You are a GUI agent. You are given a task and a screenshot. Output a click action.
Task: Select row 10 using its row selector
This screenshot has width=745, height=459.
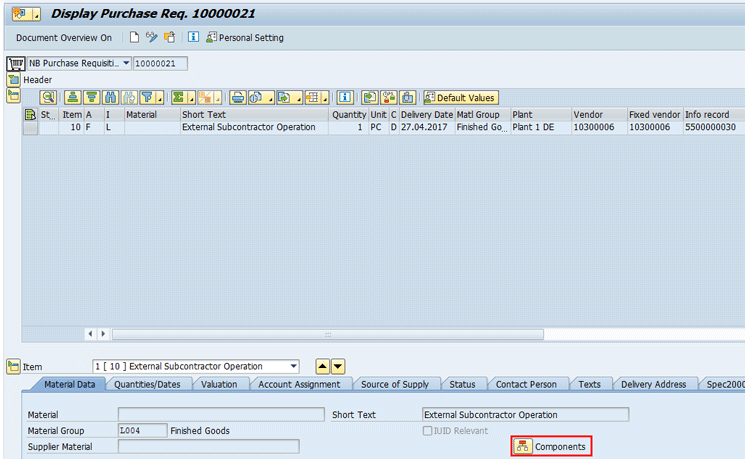[x=30, y=128]
